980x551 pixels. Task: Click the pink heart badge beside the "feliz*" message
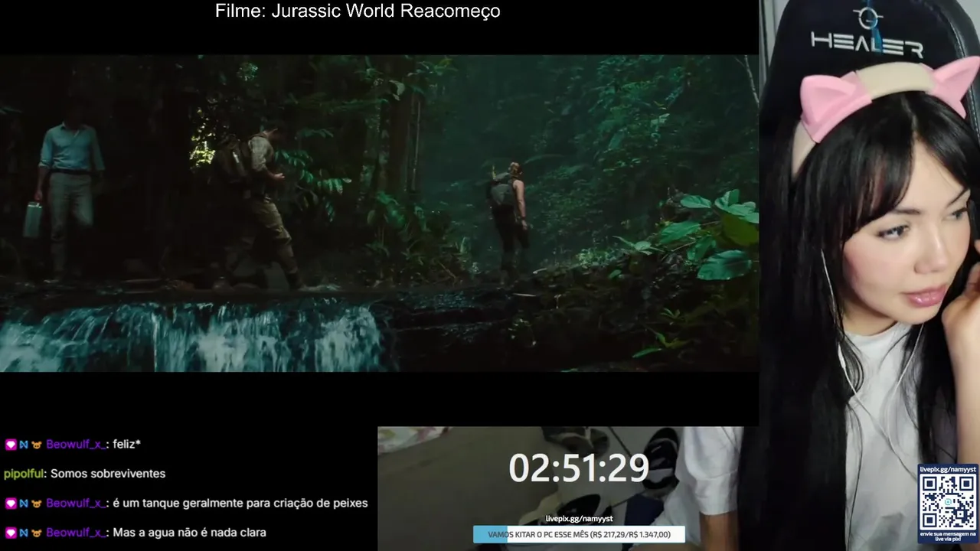tap(11, 445)
